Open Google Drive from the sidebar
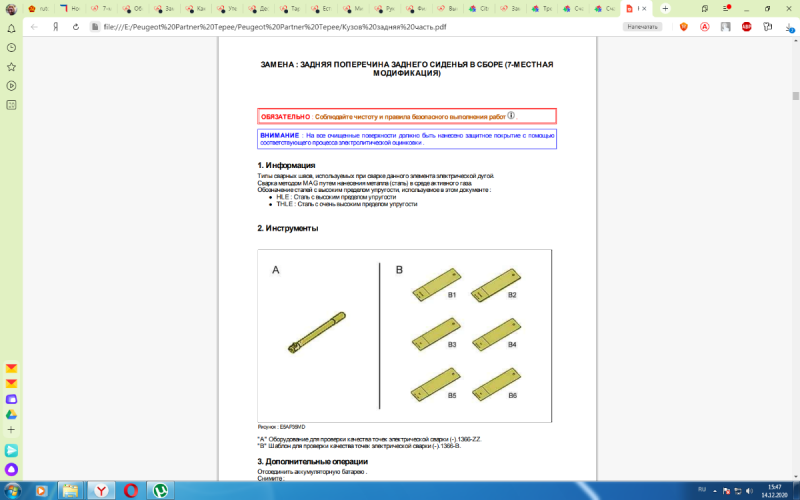800x500 pixels. coord(11,414)
